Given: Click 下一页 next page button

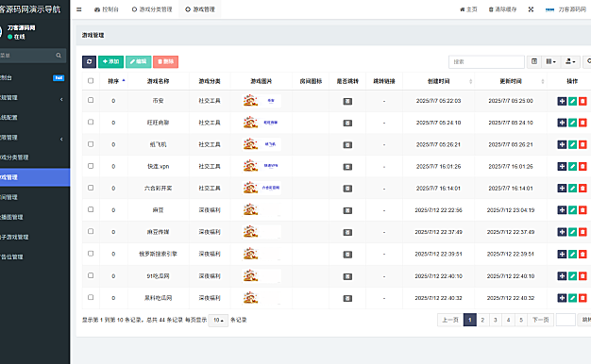Looking at the screenshot, I should pyautogui.click(x=541, y=320).
